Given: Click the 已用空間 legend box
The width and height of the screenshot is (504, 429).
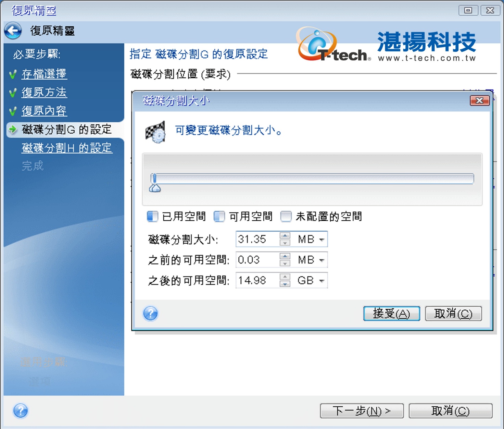Looking at the screenshot, I should tap(152, 217).
